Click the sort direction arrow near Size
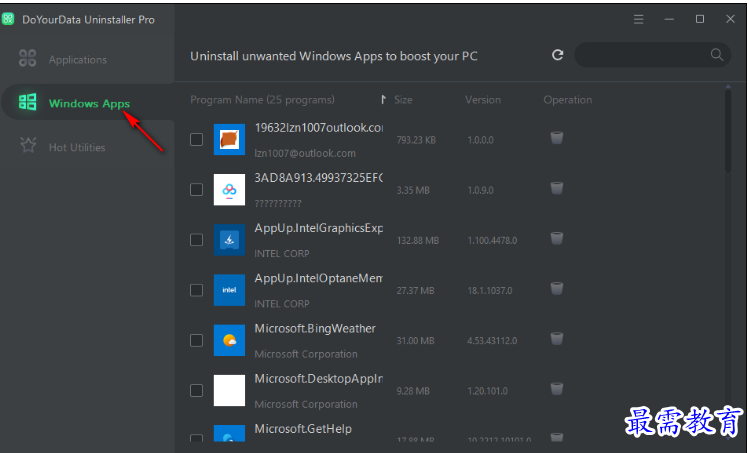Screen dimensions: 749x453 [383, 99]
